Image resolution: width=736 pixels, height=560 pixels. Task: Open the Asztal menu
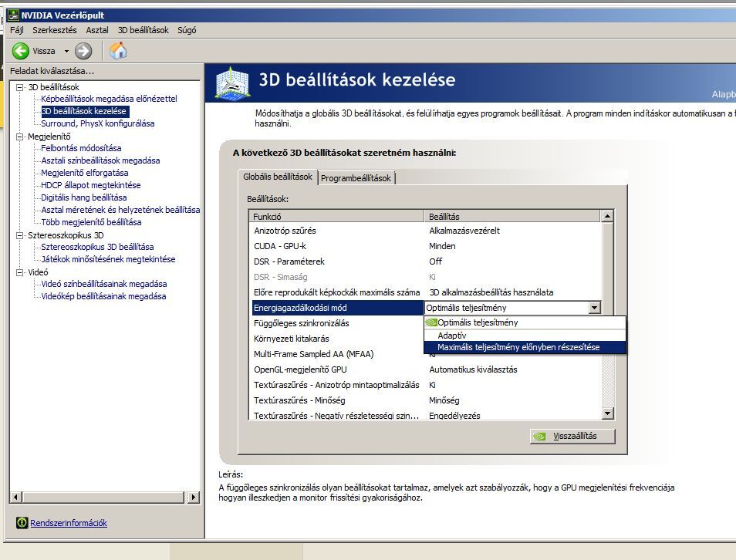click(97, 30)
